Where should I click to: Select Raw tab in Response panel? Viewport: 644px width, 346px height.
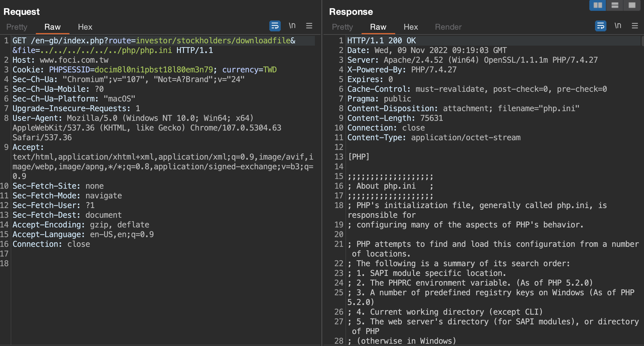pos(378,27)
